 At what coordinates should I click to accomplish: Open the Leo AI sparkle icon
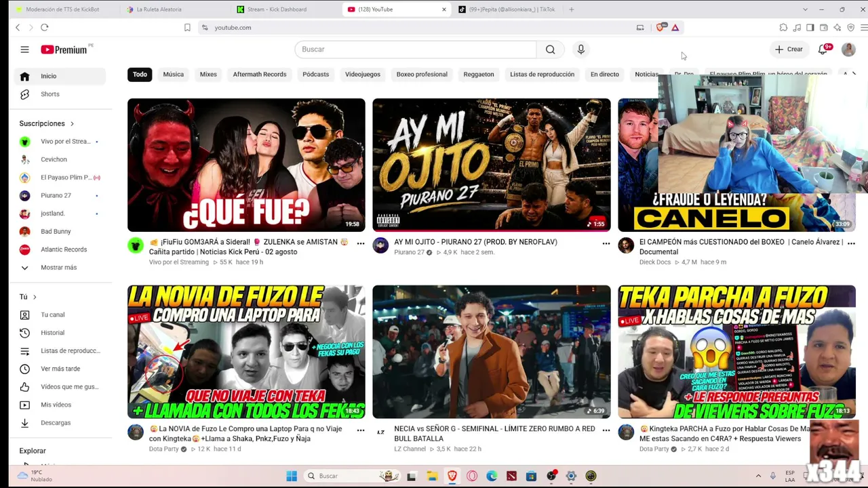click(x=837, y=28)
